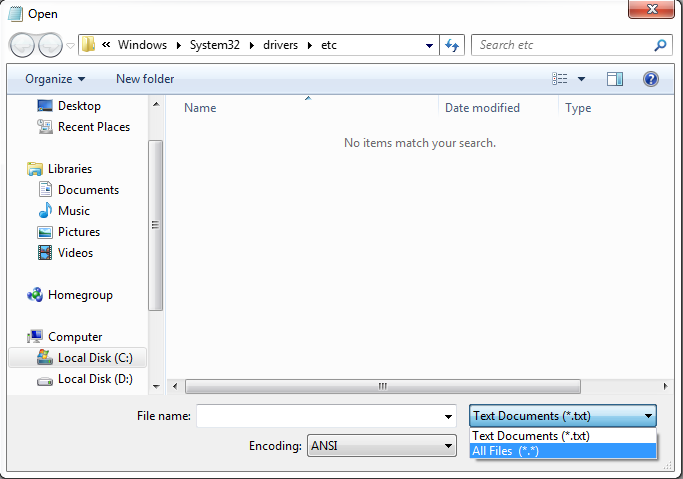
Task: Click the magnifier search icon
Action: point(660,45)
